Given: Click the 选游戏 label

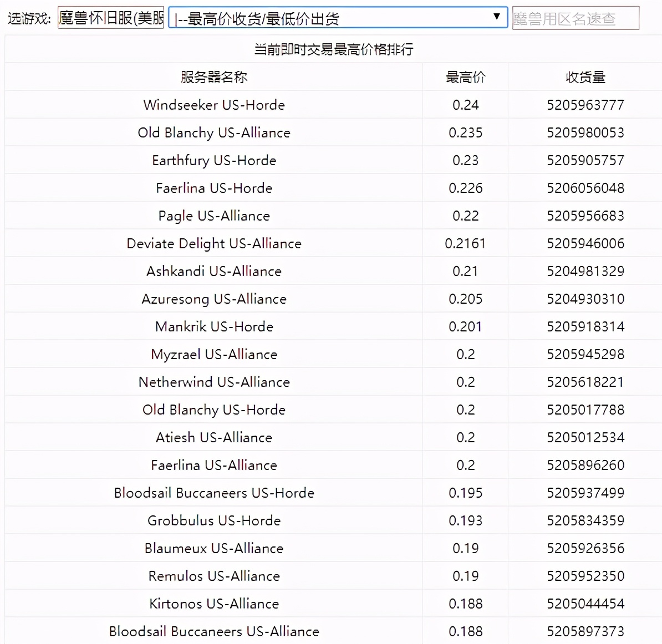Looking at the screenshot, I should pos(27,17).
